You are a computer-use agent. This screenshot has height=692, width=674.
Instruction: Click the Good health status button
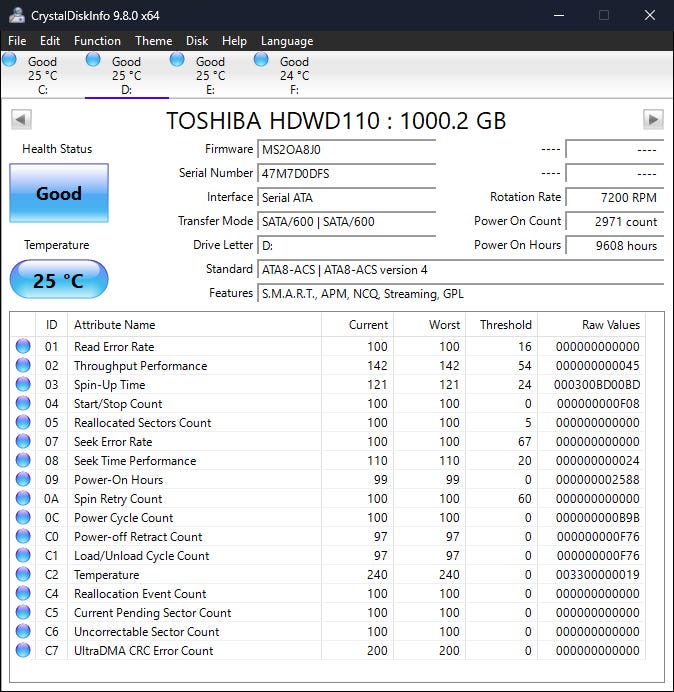tap(58, 193)
